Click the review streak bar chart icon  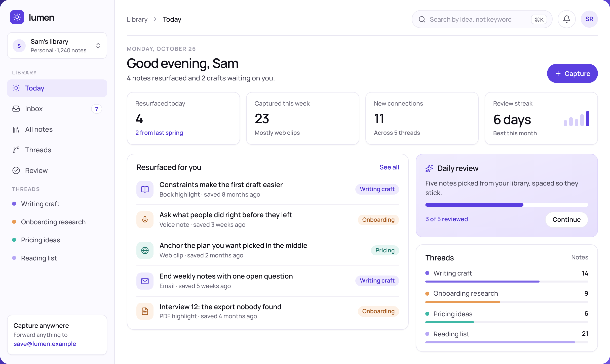(x=577, y=119)
